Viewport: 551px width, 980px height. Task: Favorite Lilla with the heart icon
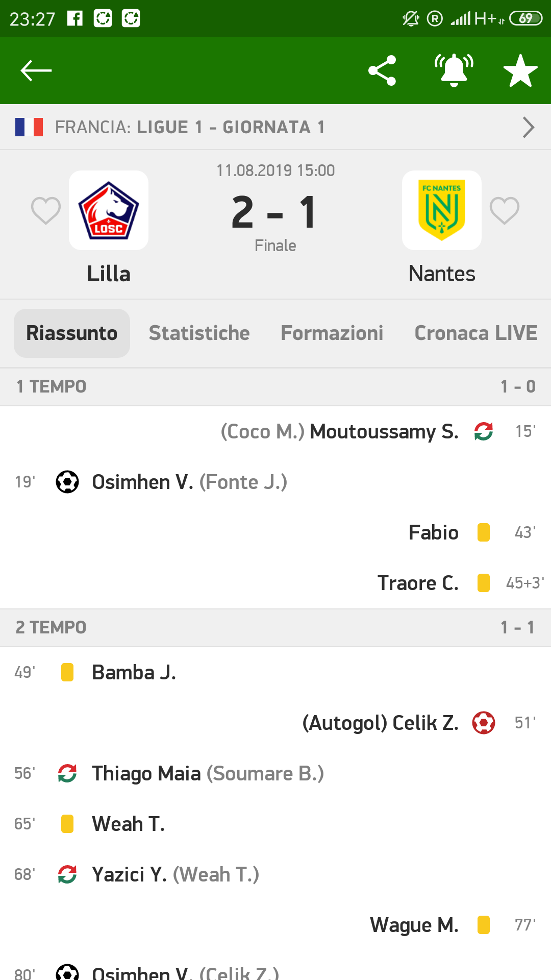pyautogui.click(x=46, y=210)
